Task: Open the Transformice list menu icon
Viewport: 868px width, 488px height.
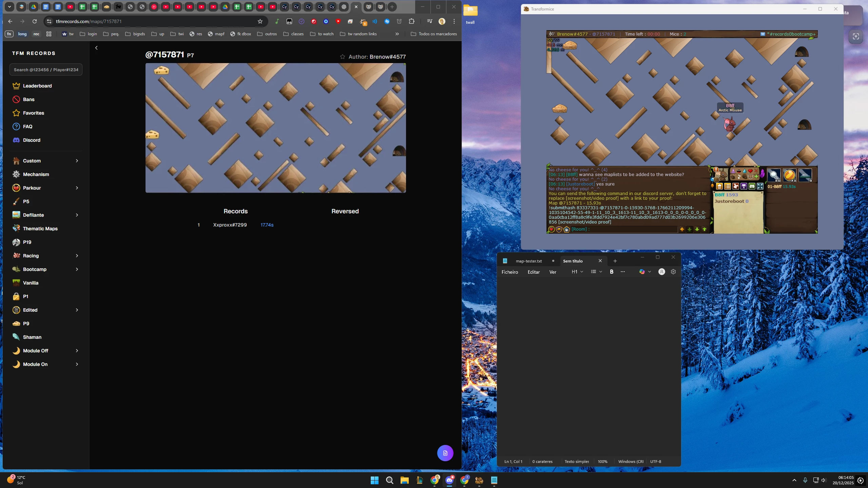Action: pos(728,186)
